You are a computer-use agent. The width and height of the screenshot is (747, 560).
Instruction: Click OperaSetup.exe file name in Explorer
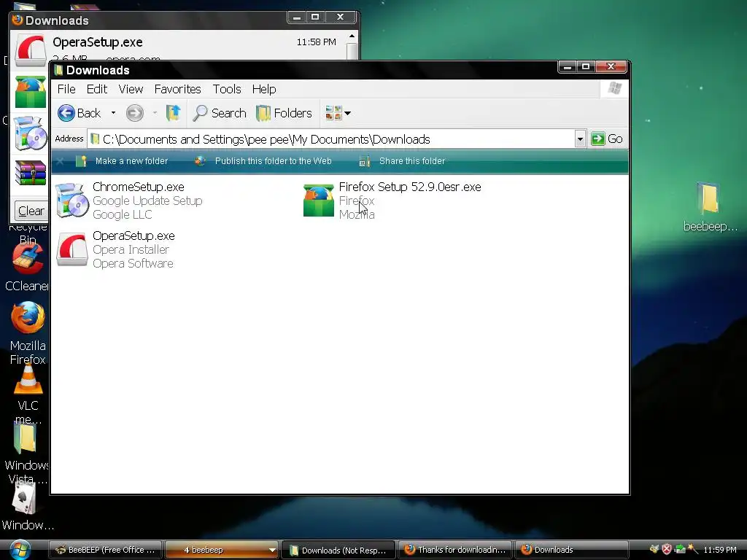tap(133, 236)
